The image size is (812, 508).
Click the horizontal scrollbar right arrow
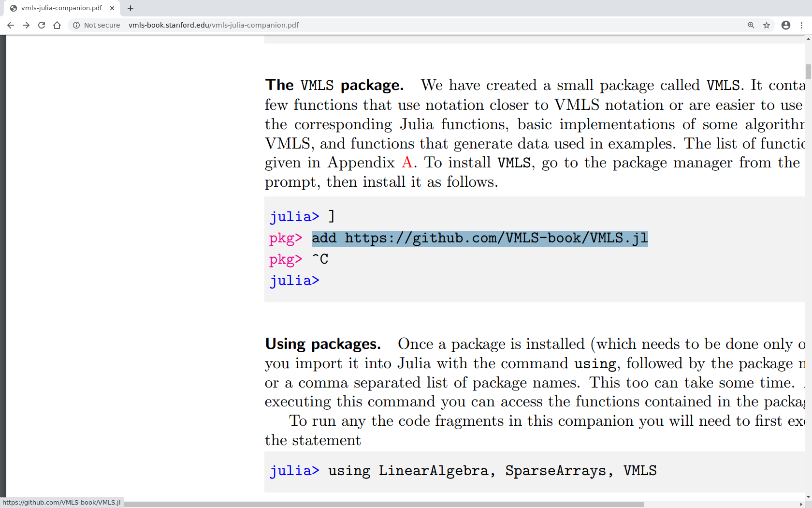click(801, 504)
